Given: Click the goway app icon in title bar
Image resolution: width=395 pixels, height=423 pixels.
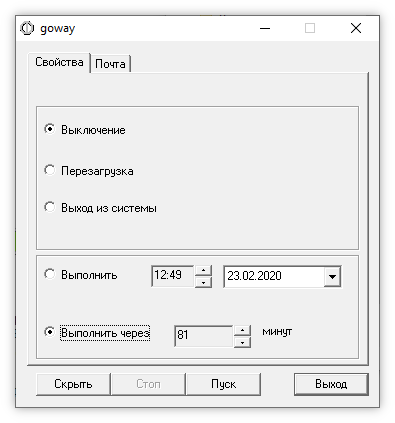Looking at the screenshot, I should (x=27, y=28).
